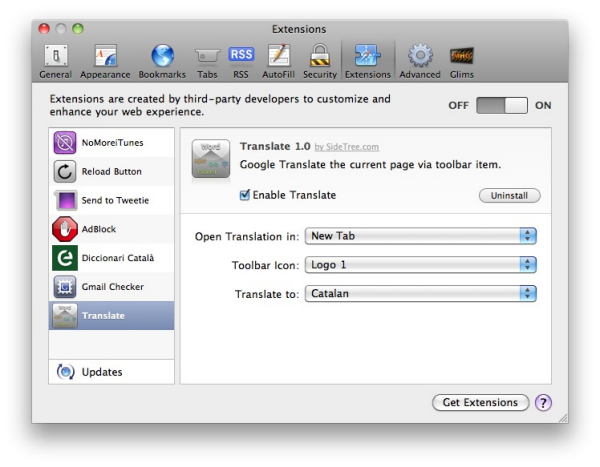This screenshot has width=600, height=467.
Task: Open the Glims preferences icon
Action: click(x=461, y=56)
